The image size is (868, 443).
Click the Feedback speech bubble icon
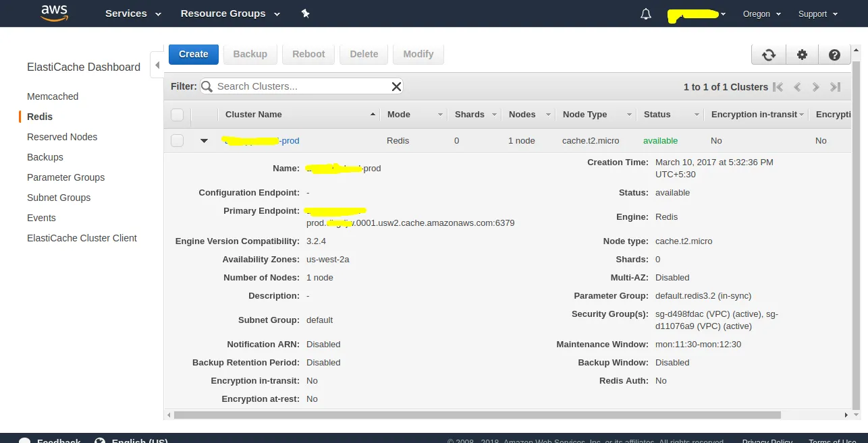click(x=25, y=440)
